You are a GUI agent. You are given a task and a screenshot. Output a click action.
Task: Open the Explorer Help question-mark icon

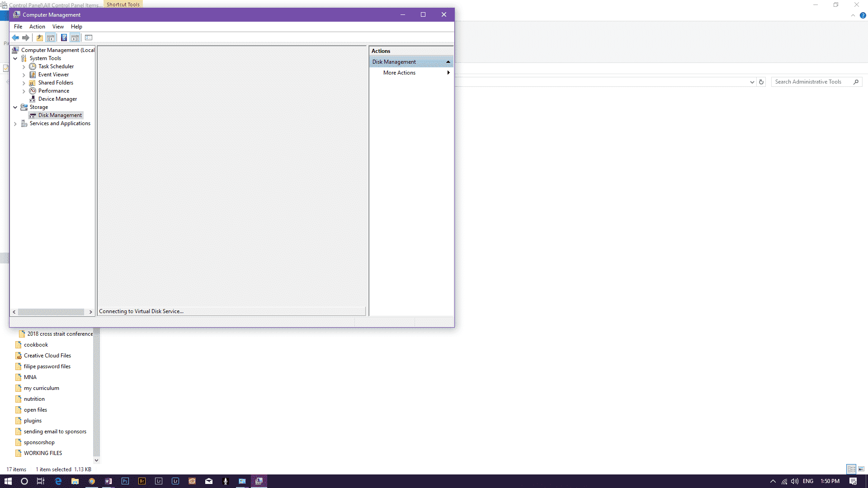pos(863,15)
